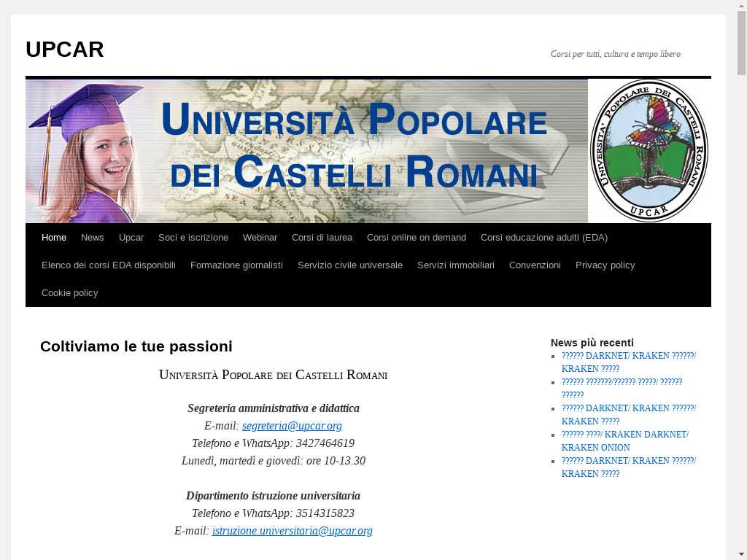Viewport: 747px width, 560px height.
Task: Open Corsi educazione adulti (EDA)
Action: pyautogui.click(x=544, y=237)
